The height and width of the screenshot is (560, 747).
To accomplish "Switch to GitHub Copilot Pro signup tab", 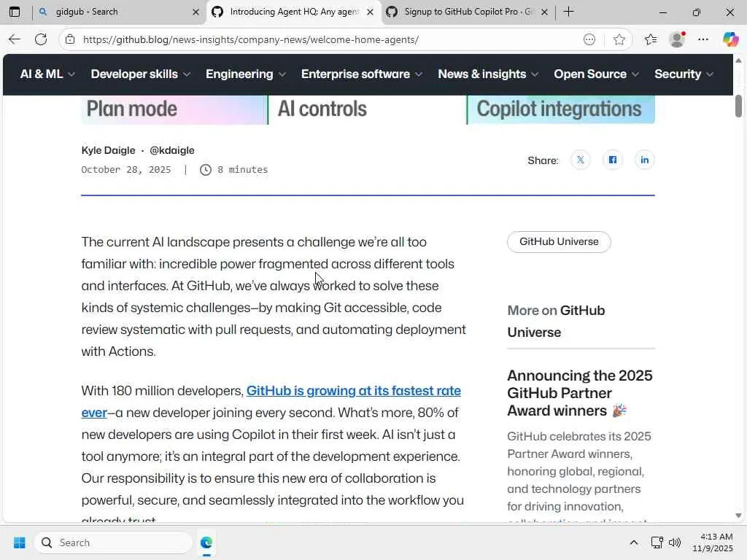I will tap(467, 12).
